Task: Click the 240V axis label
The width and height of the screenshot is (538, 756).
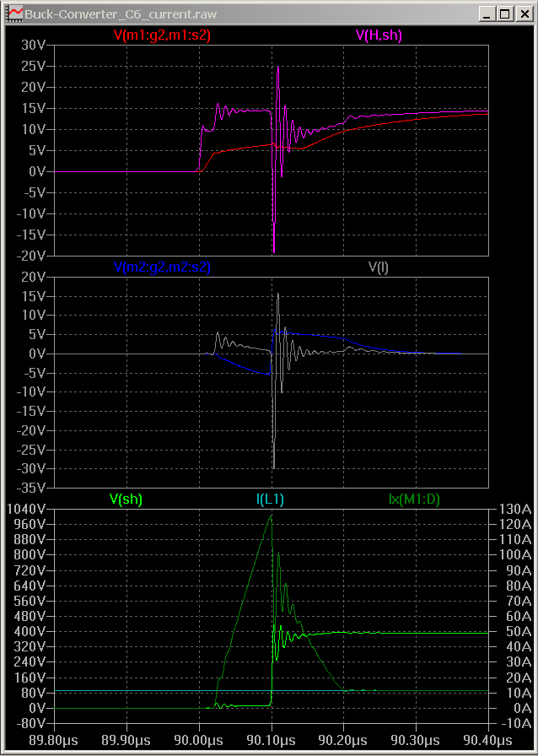Action: pos(32,662)
